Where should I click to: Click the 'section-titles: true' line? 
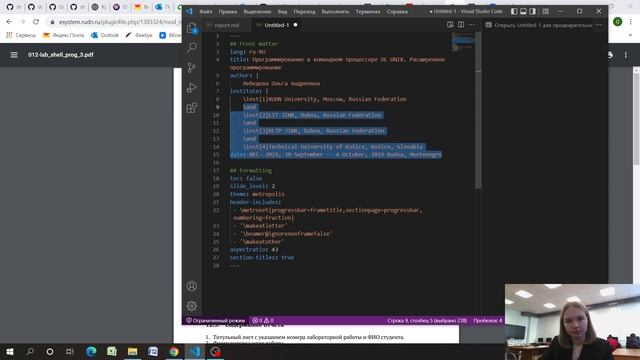262,258
